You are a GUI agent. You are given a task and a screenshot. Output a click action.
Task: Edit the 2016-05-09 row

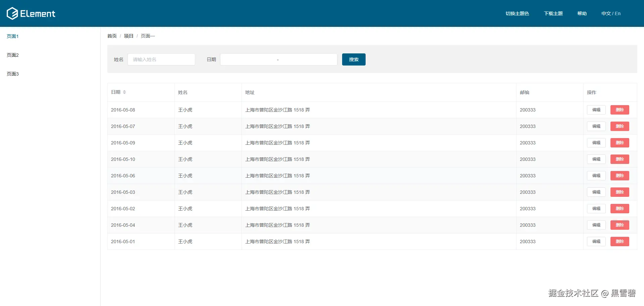(596, 143)
